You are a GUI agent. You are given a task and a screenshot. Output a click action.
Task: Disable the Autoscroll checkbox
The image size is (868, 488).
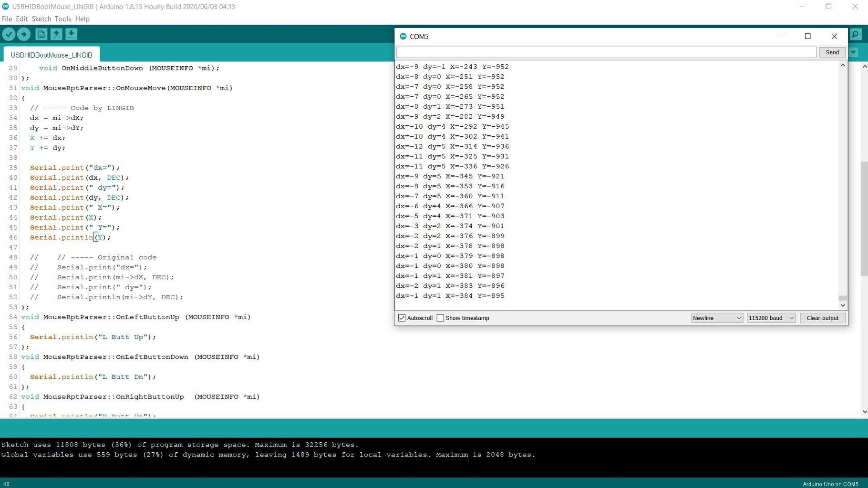coord(402,318)
